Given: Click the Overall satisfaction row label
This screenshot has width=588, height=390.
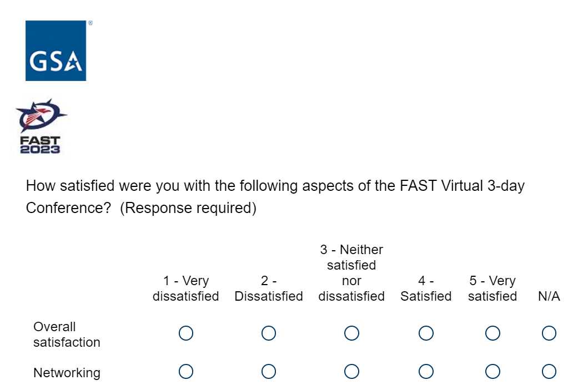Looking at the screenshot, I should click(x=67, y=335).
